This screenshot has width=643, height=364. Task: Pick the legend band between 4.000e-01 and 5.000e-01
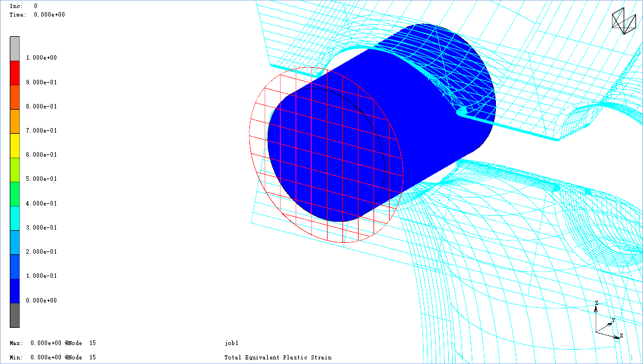(15, 194)
